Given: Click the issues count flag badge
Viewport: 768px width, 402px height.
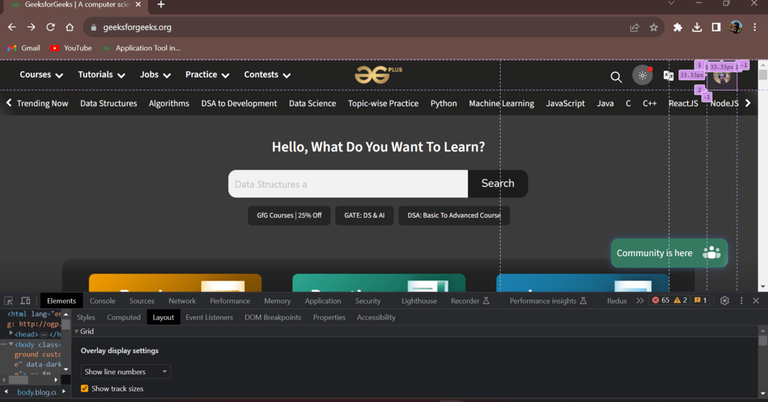Looking at the screenshot, I should 700,300.
